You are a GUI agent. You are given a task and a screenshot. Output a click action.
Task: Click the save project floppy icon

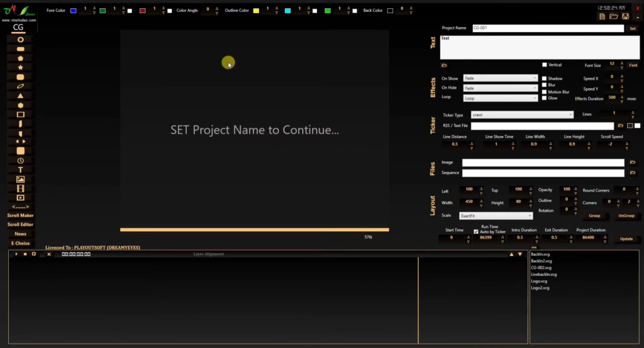[x=625, y=16]
